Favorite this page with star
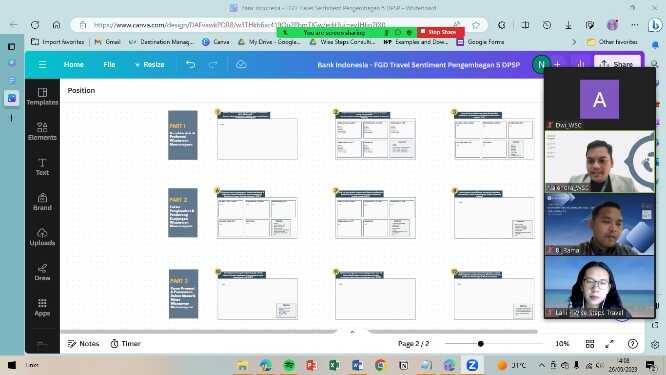 476,25
